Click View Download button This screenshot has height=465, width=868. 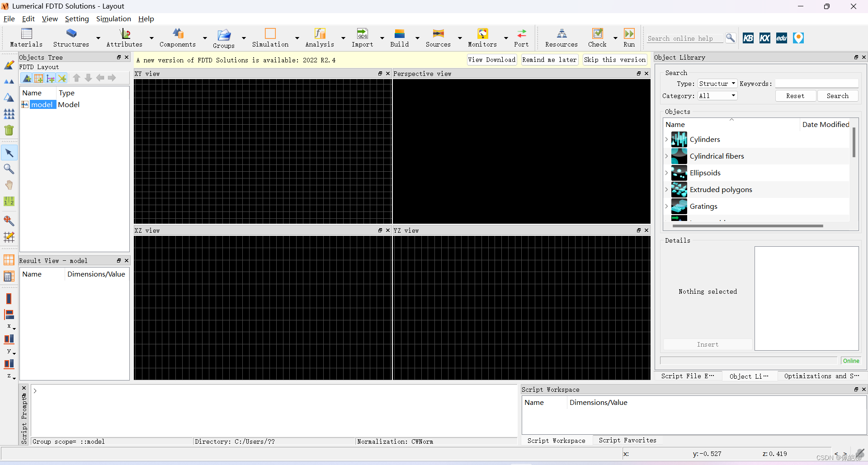(492, 60)
